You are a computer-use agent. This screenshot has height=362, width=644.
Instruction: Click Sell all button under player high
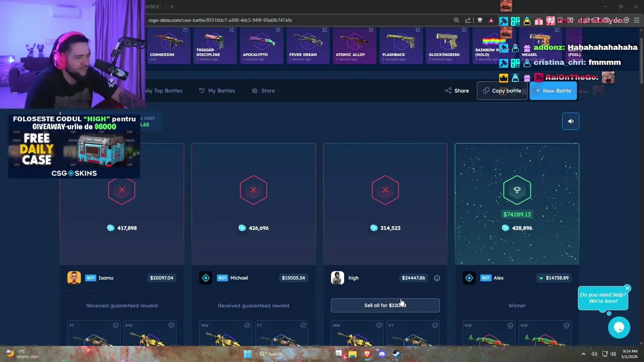[385, 305]
